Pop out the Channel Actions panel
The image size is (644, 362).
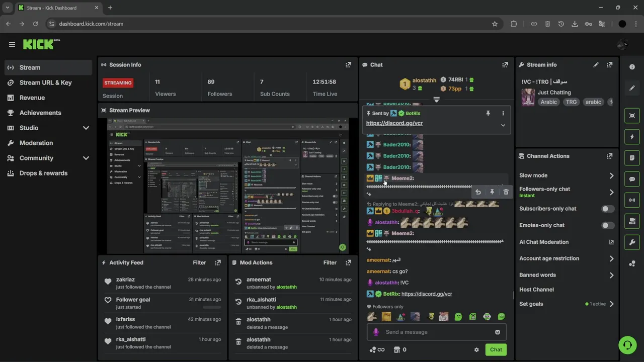click(609, 156)
